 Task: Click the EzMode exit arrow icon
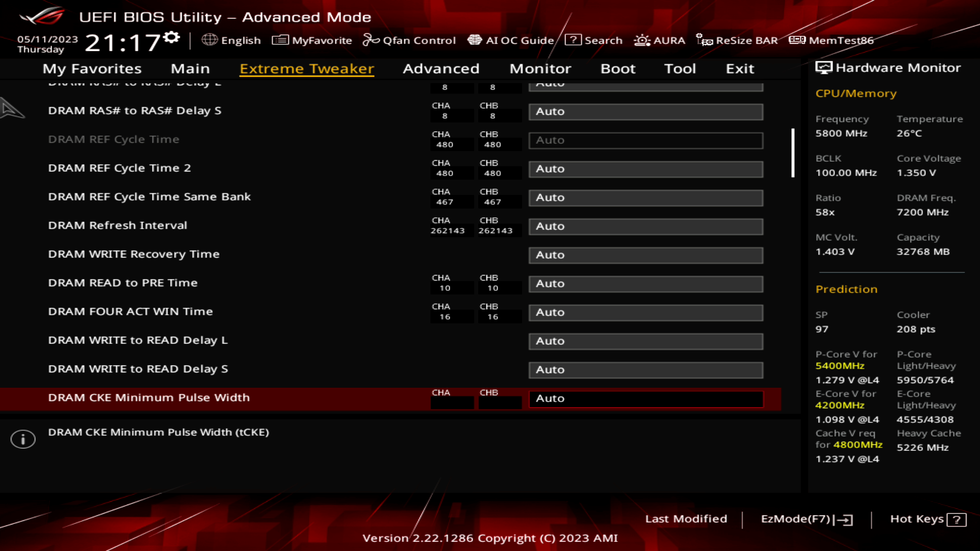pos(843,519)
